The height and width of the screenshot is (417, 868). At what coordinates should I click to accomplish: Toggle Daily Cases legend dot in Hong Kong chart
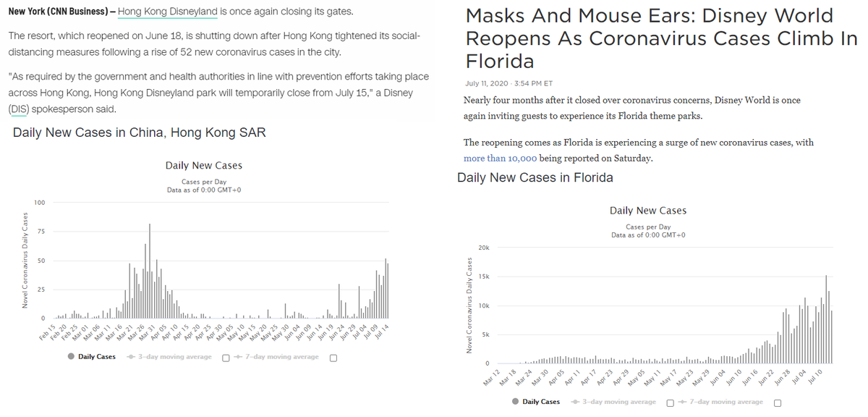pyautogui.click(x=70, y=357)
